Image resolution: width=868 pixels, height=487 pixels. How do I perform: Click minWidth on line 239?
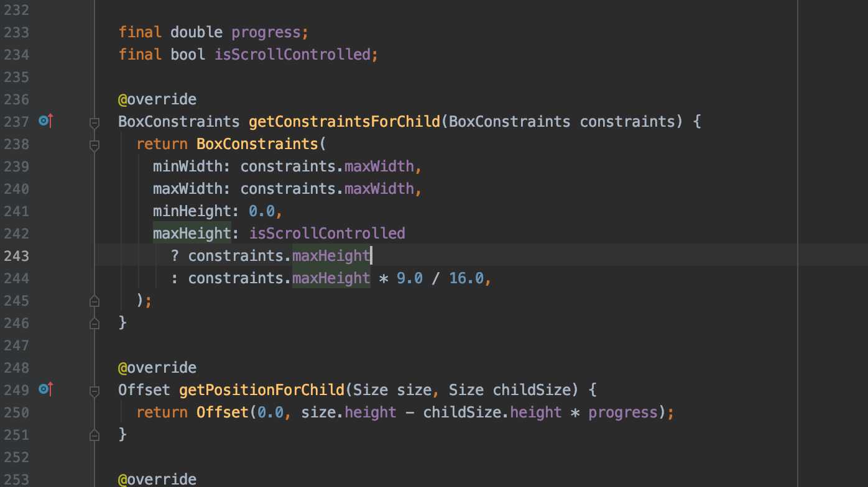pos(188,166)
